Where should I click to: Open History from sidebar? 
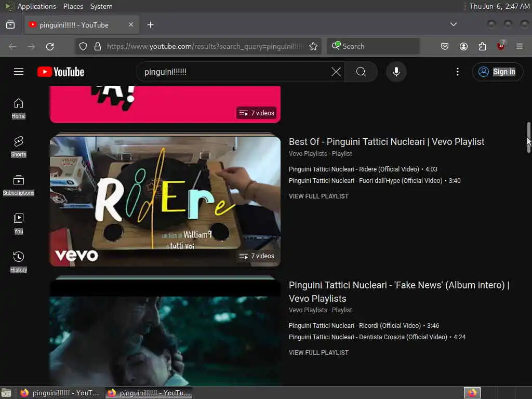point(19,262)
